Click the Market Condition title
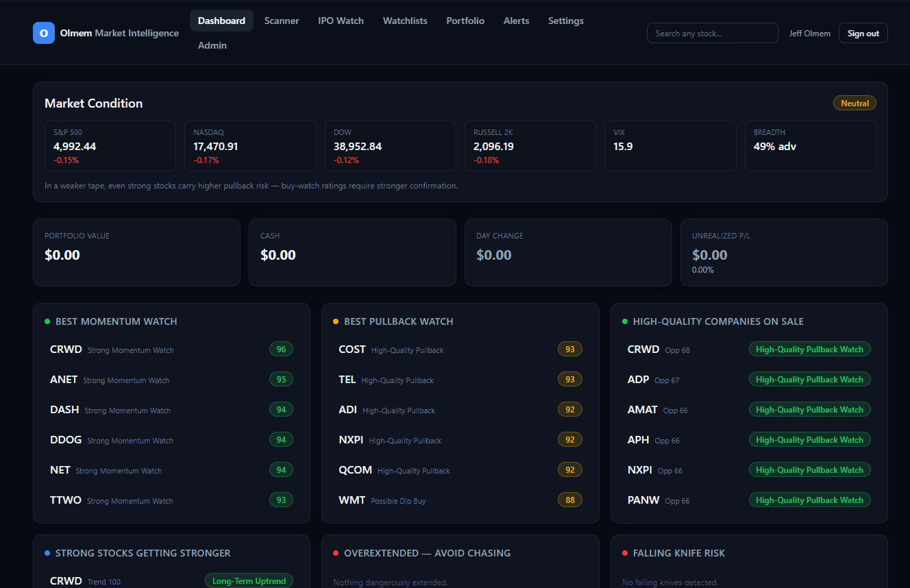Image resolution: width=910 pixels, height=588 pixels. click(94, 103)
